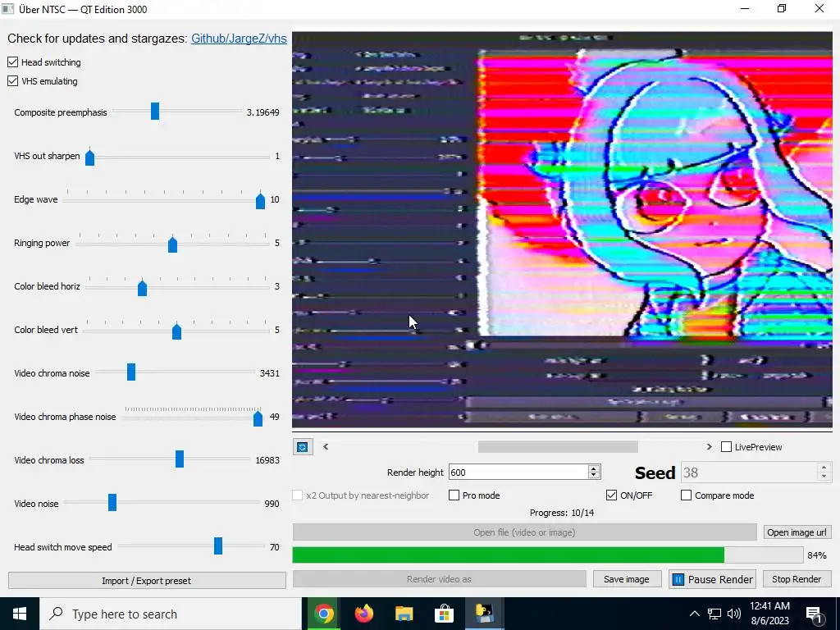This screenshot has height=630, width=840.
Task: Open the taskbar clock showing 12:41 AM
Action: [769, 614]
